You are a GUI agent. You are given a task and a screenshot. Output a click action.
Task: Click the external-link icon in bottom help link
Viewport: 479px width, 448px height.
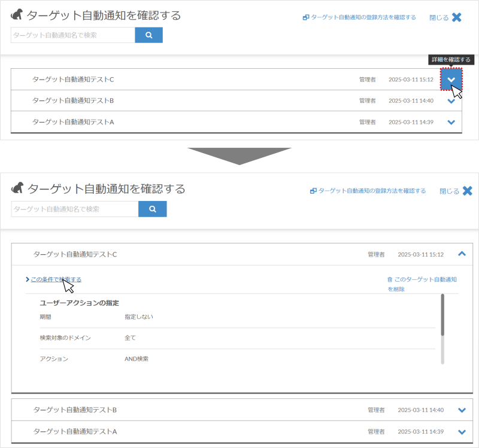point(313,191)
